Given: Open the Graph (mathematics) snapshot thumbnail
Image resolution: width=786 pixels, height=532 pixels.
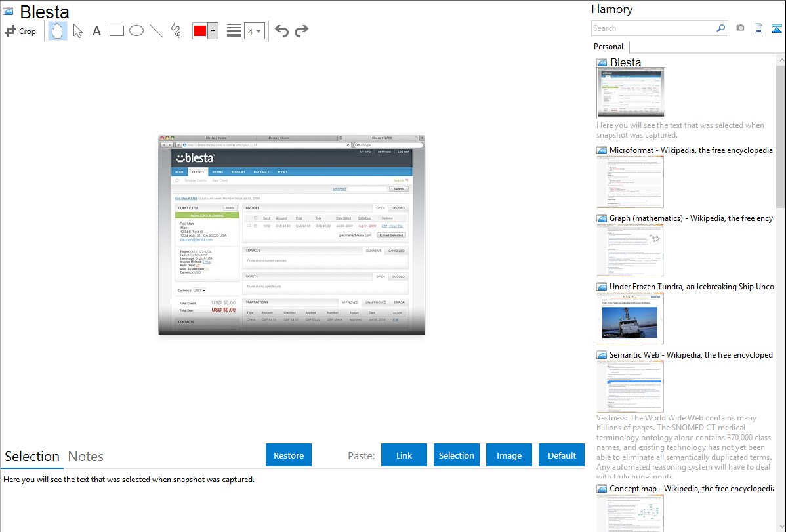Looking at the screenshot, I should (x=630, y=250).
